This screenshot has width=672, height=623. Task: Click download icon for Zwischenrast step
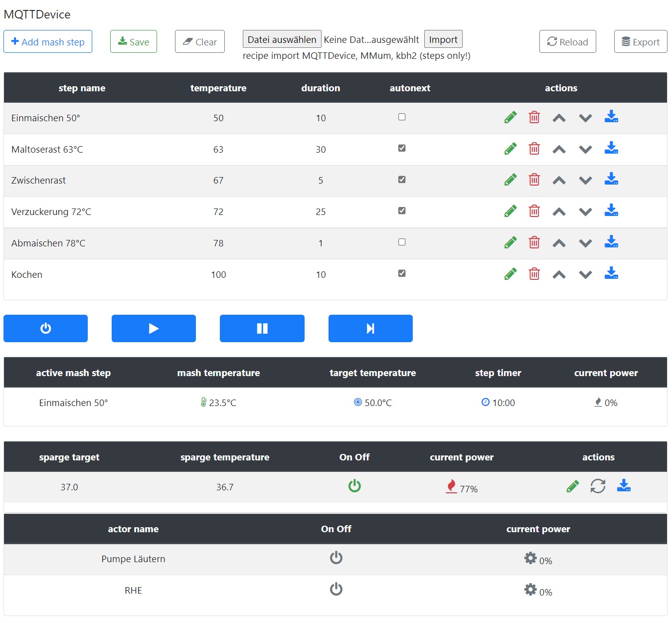coord(611,180)
